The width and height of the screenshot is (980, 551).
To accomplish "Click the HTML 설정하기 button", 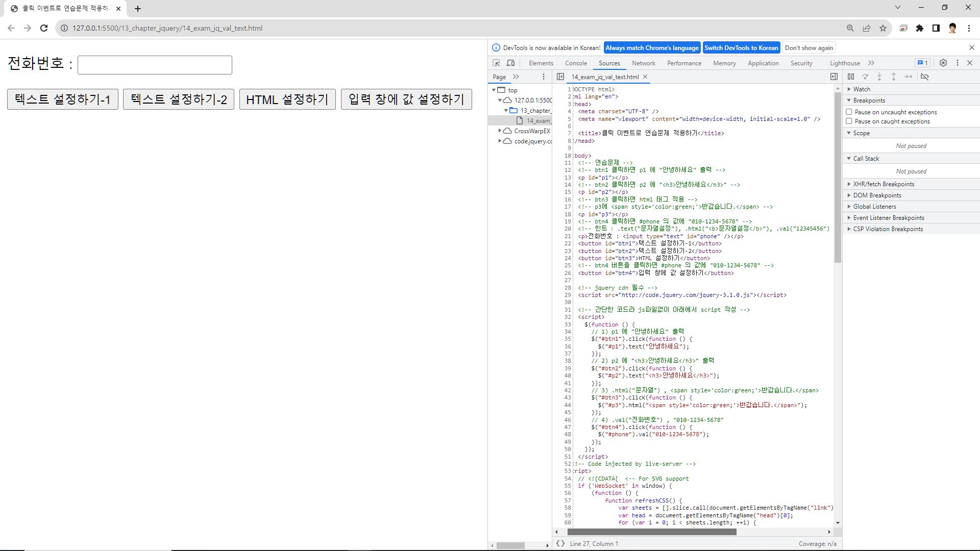I will coord(287,99).
